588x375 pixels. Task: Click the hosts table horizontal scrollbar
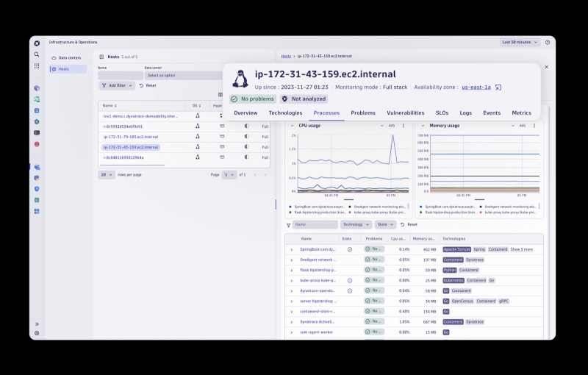[x=132, y=165]
